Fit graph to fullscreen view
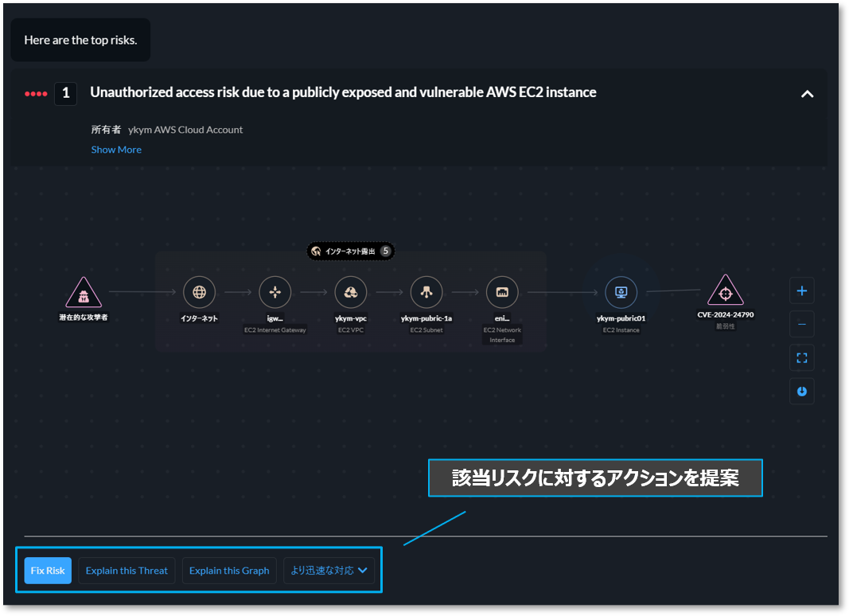 point(801,358)
